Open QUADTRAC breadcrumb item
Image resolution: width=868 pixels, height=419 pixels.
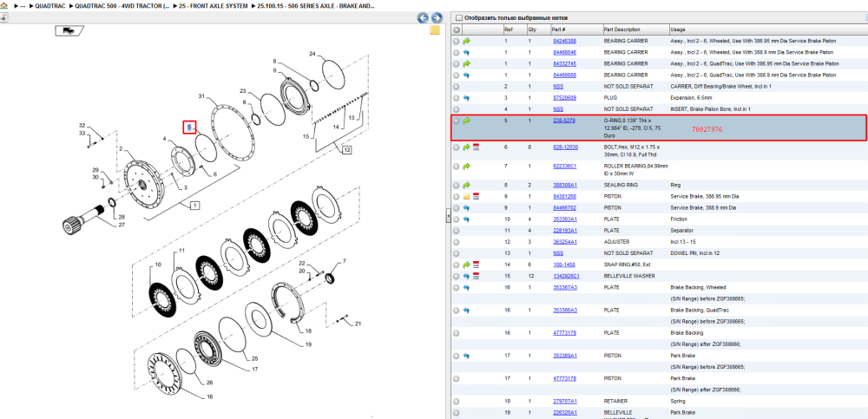[x=49, y=5]
